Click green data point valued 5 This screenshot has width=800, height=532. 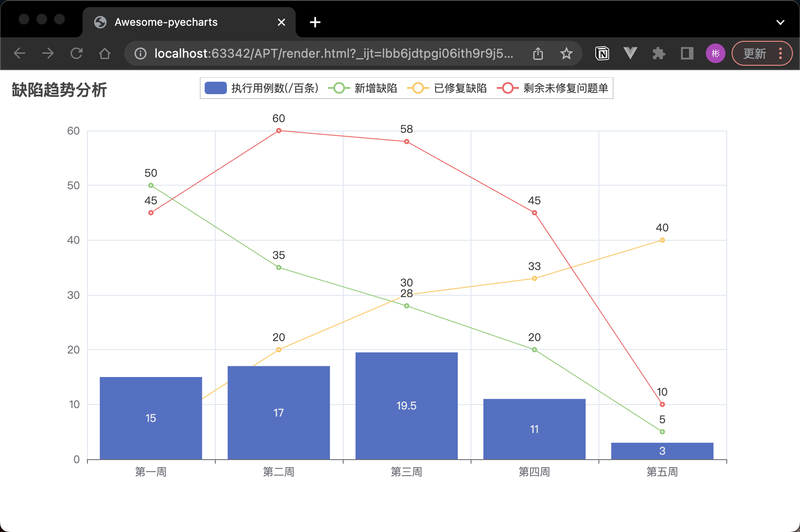click(x=662, y=432)
